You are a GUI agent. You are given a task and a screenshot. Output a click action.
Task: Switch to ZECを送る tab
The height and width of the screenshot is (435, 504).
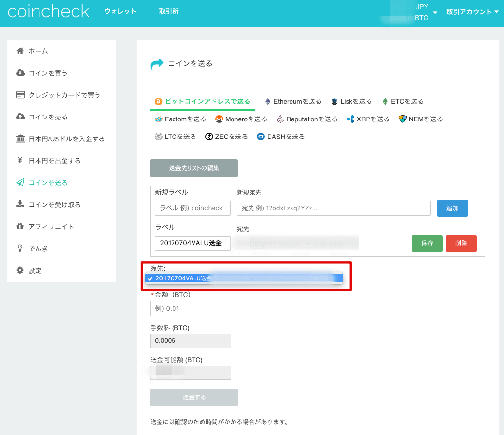[x=227, y=137]
